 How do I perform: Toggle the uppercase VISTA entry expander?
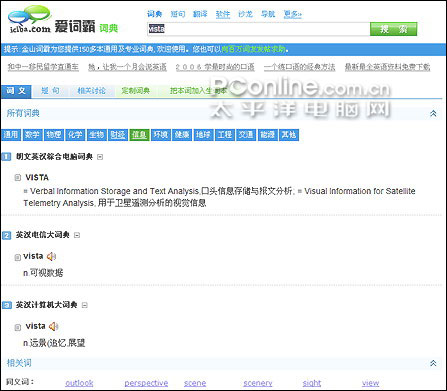(x=18, y=178)
